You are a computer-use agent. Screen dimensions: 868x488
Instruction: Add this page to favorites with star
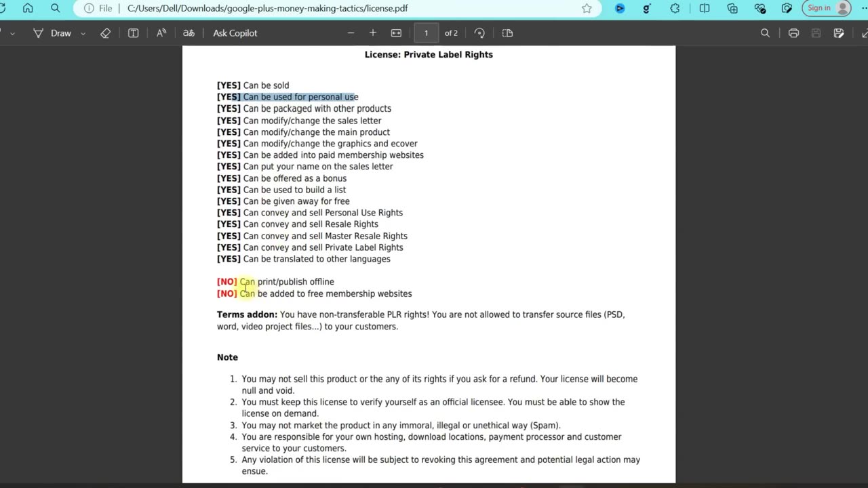click(587, 8)
